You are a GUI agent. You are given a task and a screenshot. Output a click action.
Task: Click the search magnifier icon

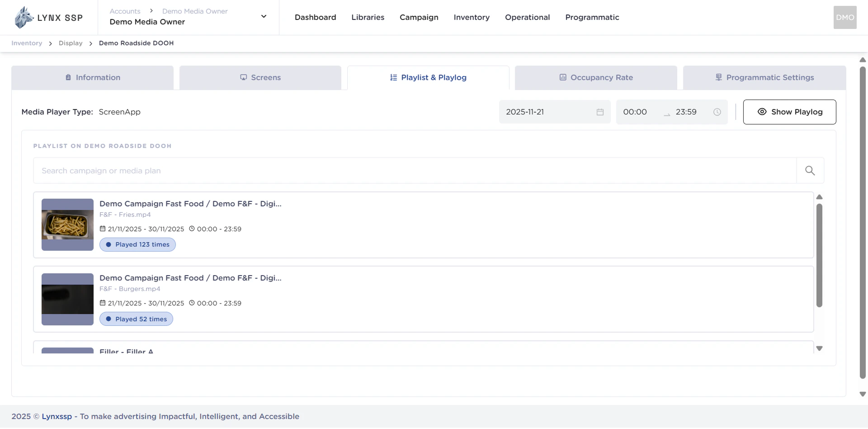pyautogui.click(x=810, y=170)
